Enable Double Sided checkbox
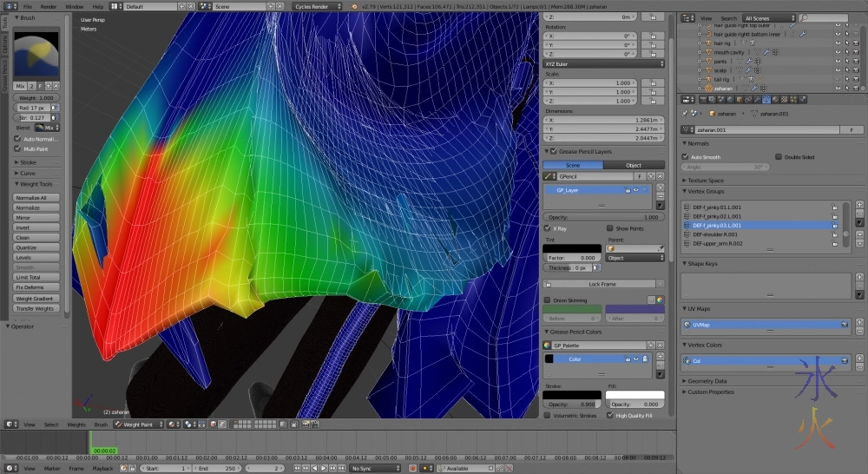This screenshot has width=868, height=474. [x=778, y=157]
